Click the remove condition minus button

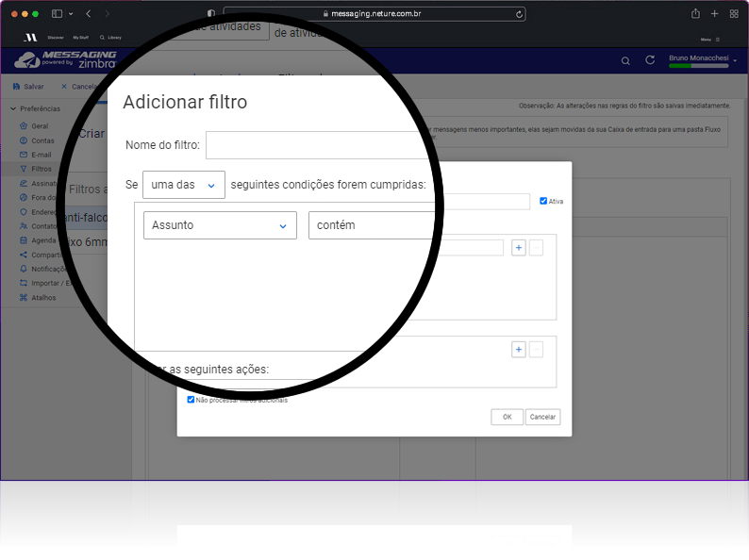click(536, 248)
